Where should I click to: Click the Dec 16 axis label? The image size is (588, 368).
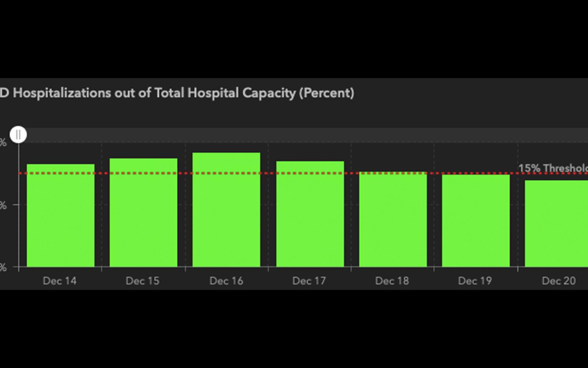pos(226,281)
